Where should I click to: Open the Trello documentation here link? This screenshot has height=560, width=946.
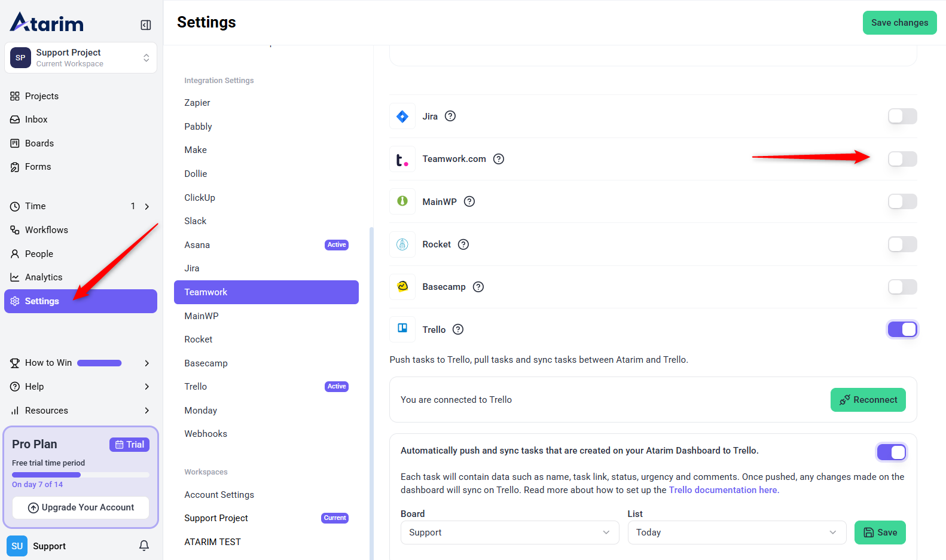point(723,490)
